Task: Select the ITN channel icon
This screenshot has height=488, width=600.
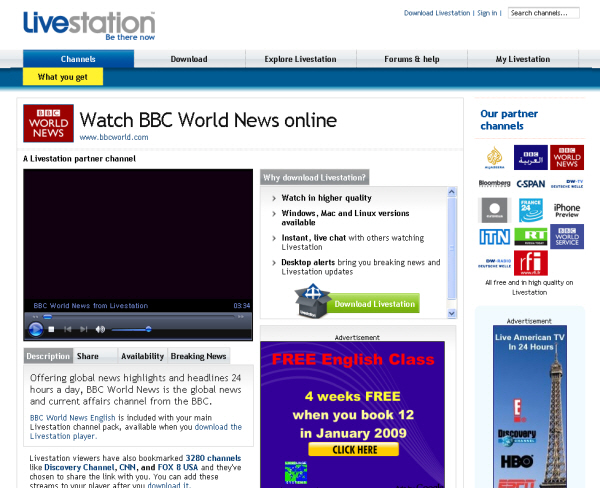Action: [x=494, y=237]
